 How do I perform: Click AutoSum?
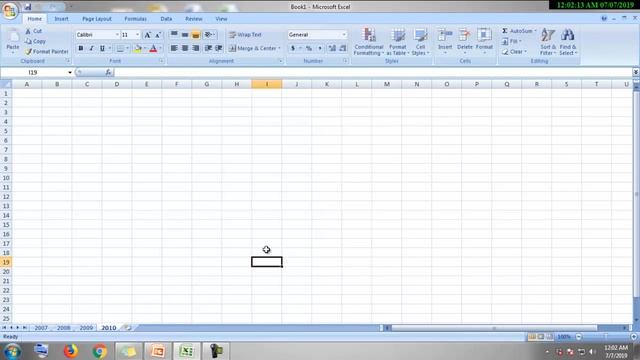(x=517, y=31)
